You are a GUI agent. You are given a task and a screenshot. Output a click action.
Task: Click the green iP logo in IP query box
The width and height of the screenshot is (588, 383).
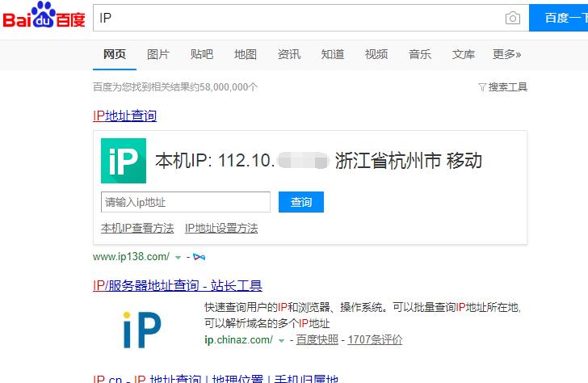(124, 161)
